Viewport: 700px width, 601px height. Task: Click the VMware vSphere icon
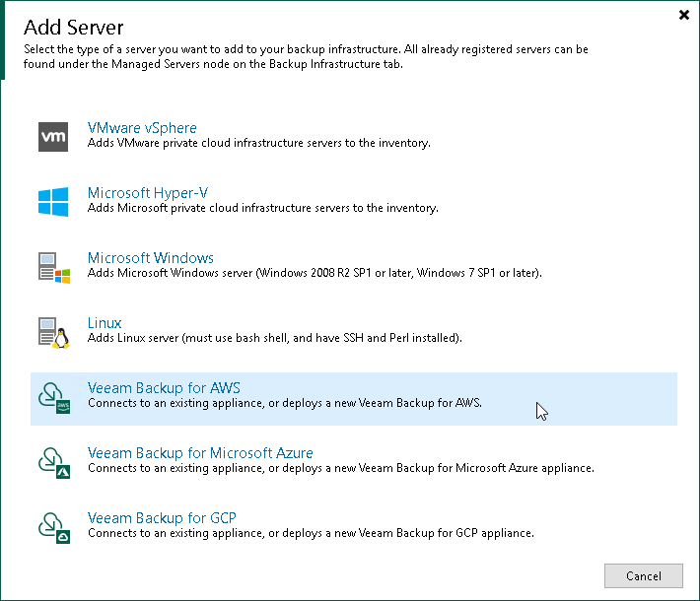[x=53, y=137]
